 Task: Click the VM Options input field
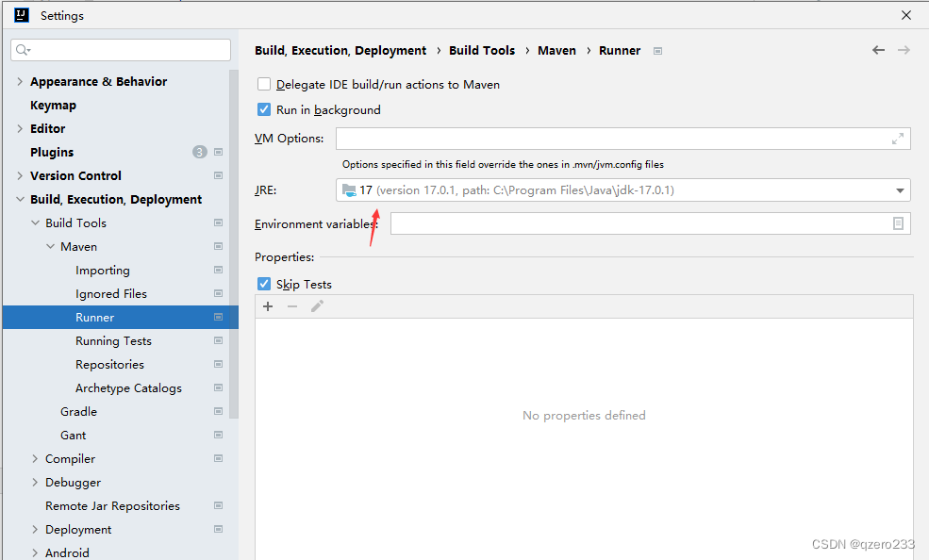(622, 139)
